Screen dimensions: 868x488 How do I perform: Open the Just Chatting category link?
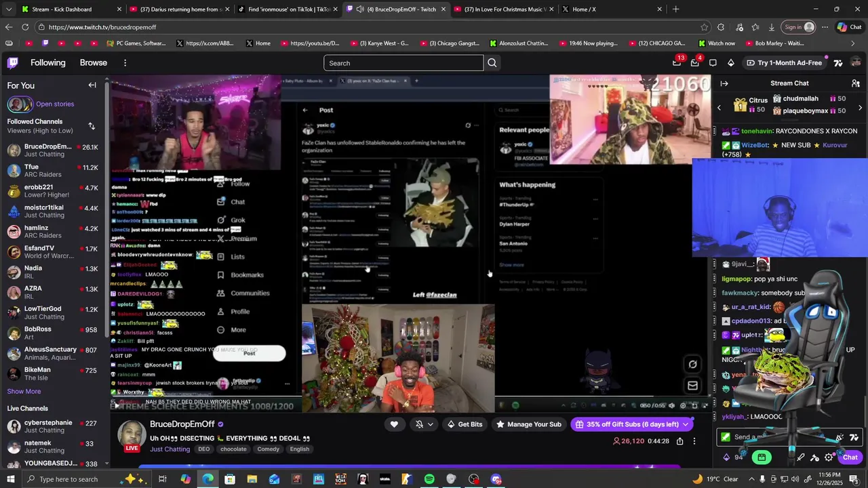click(x=170, y=449)
